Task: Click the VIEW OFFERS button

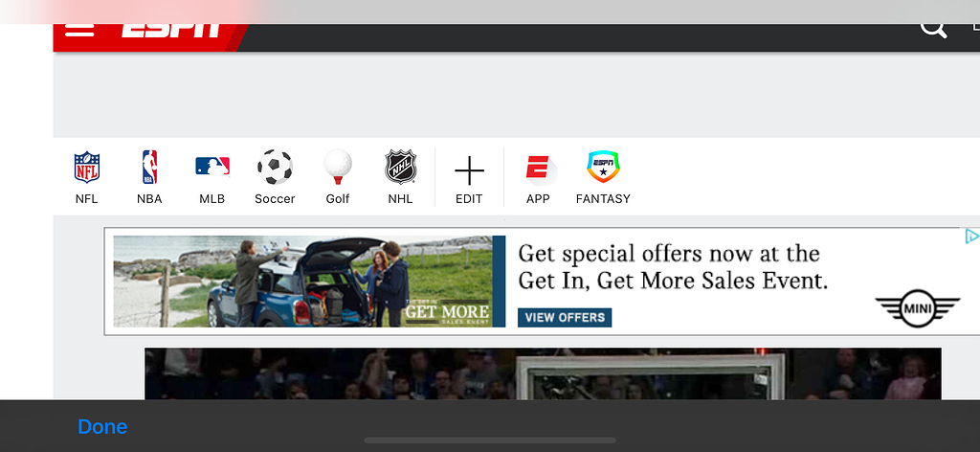Action: 565,318
